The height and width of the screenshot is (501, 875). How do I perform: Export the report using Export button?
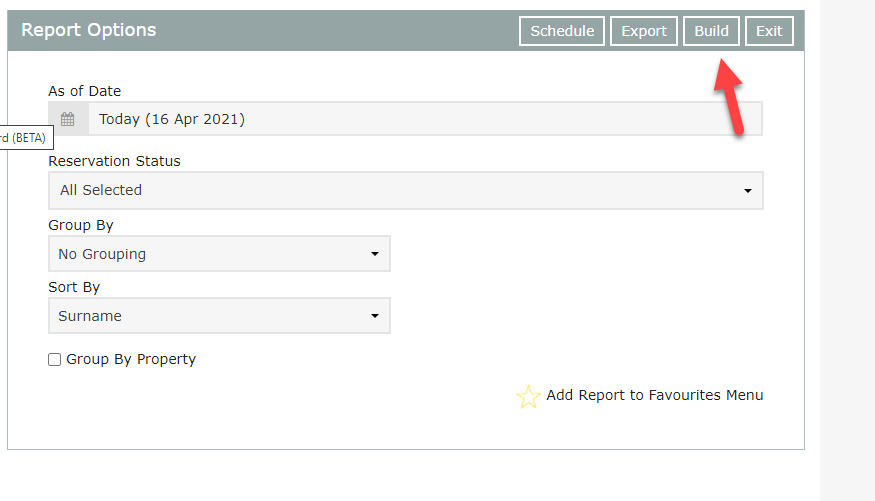[x=644, y=31]
